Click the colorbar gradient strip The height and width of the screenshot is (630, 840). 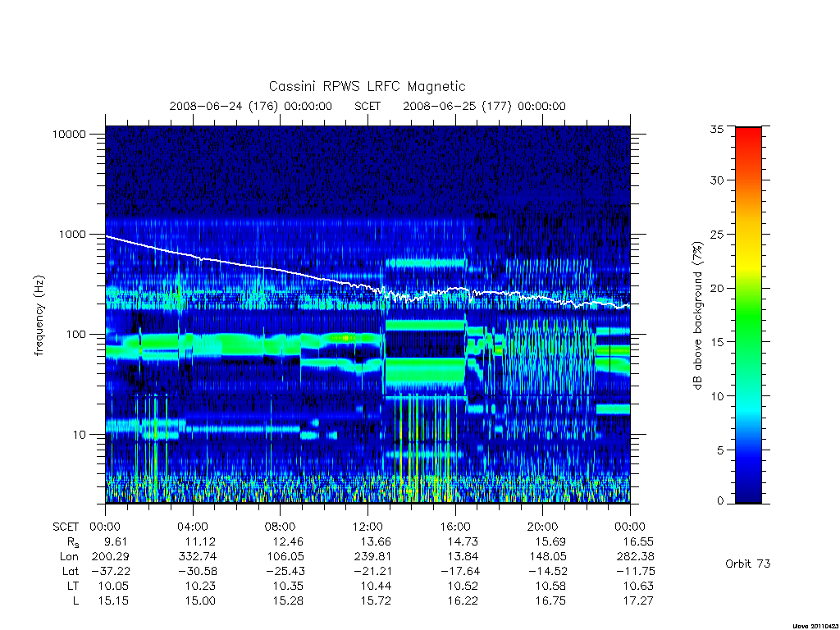tap(748, 315)
